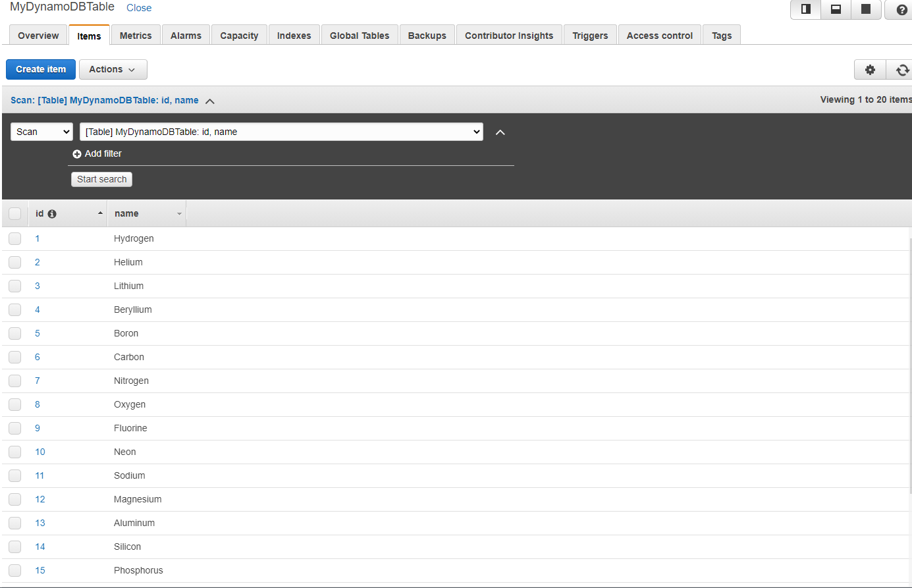Viewport: 912px width, 588px height.
Task: Open item with id 15
Action: (40, 570)
